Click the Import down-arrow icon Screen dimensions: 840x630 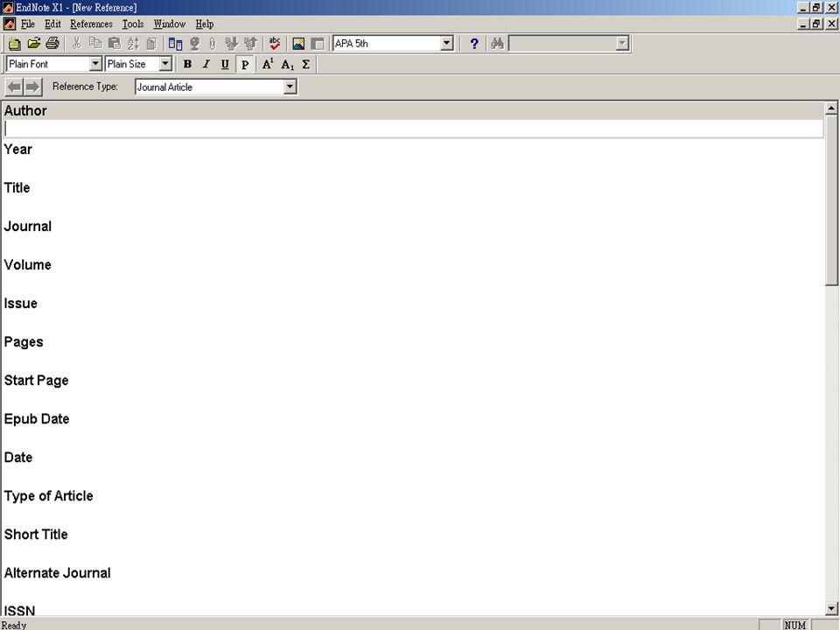coord(231,44)
